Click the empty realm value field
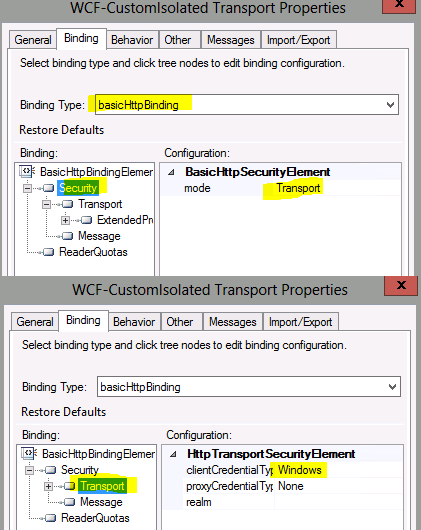 coord(338,502)
